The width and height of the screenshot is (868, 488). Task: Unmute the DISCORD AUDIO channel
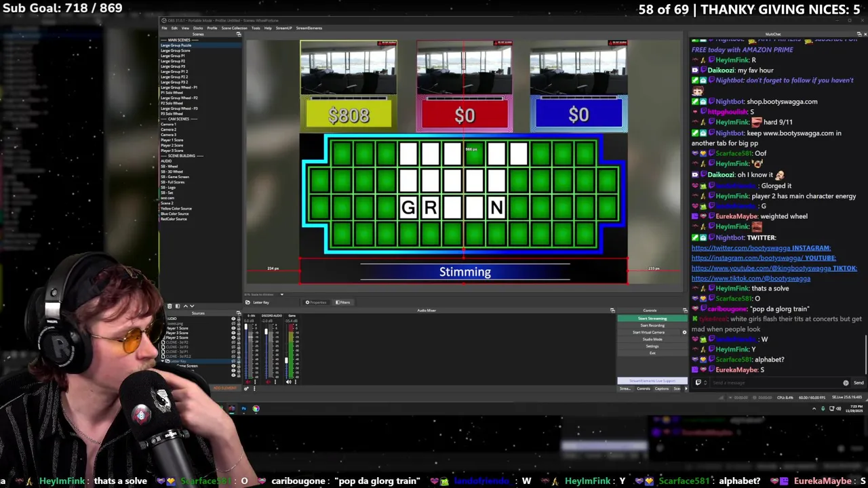click(x=268, y=382)
